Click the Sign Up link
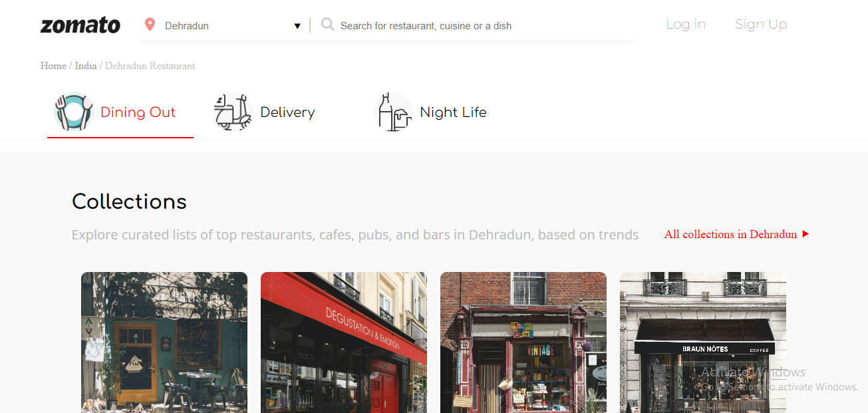This screenshot has height=413, width=868. point(761,25)
